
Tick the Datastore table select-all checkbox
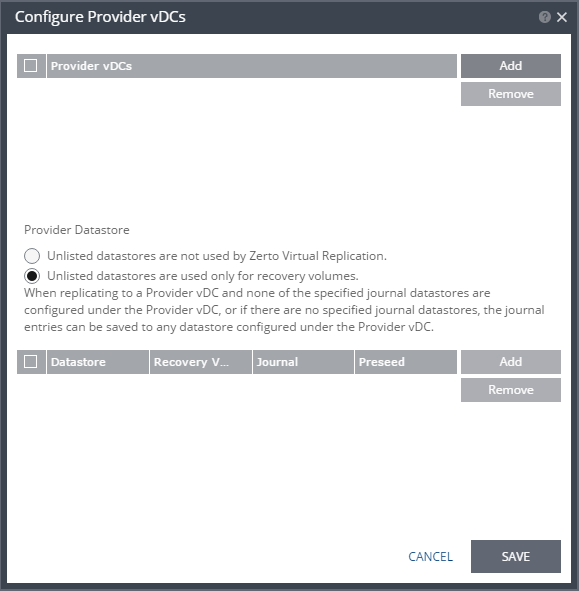tap(31, 361)
